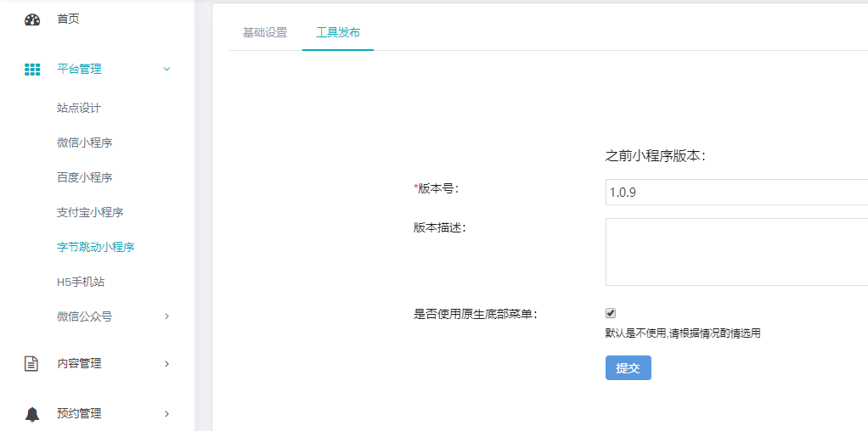Go to 微信小程序 in the sidebar
Screen dimensions: 868x431
point(85,143)
